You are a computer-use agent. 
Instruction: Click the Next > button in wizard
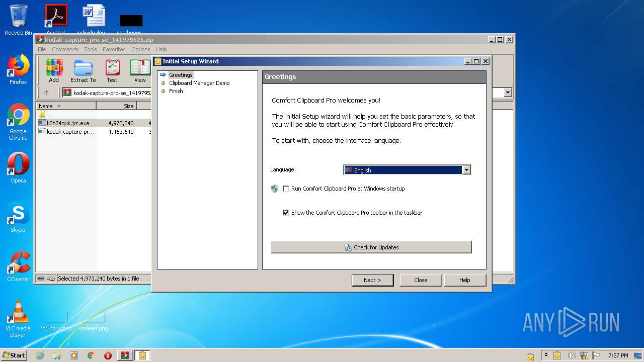[x=372, y=280]
